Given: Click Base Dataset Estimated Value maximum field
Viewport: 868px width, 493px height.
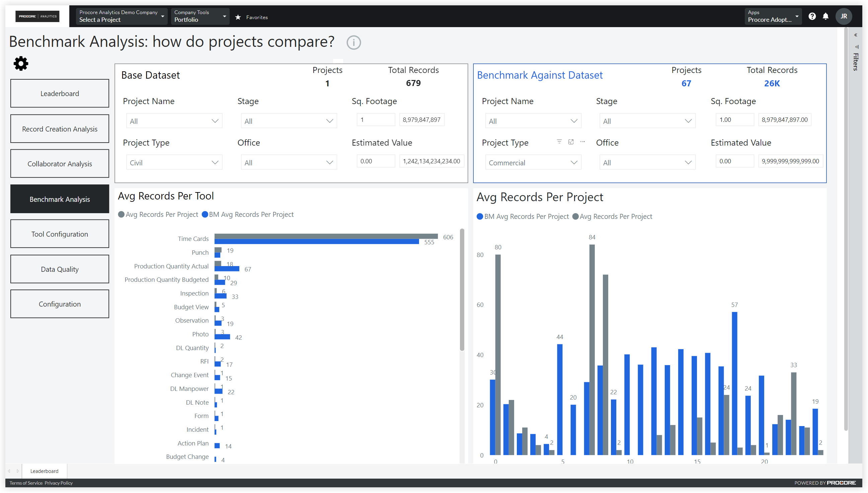Looking at the screenshot, I should (431, 161).
